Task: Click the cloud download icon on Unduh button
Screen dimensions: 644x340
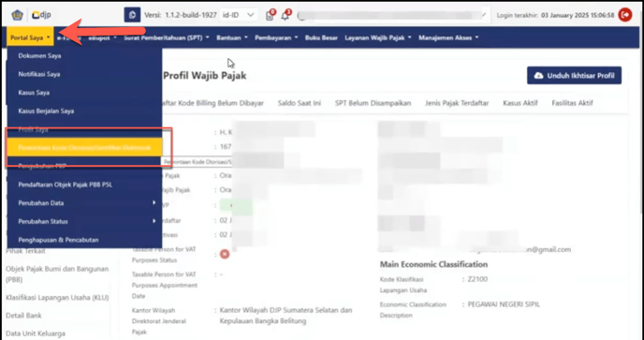Action: point(538,76)
